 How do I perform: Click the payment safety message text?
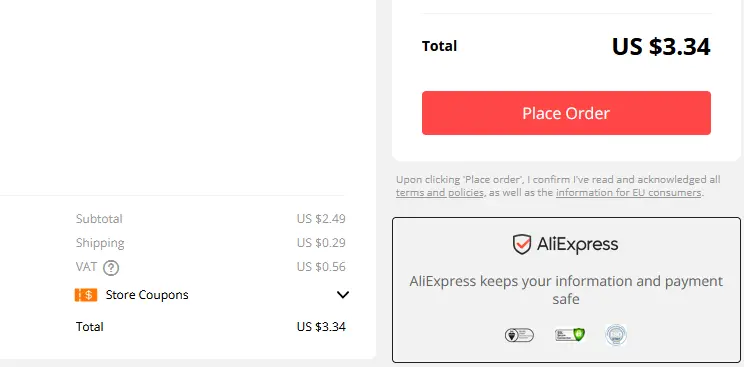tap(566, 290)
